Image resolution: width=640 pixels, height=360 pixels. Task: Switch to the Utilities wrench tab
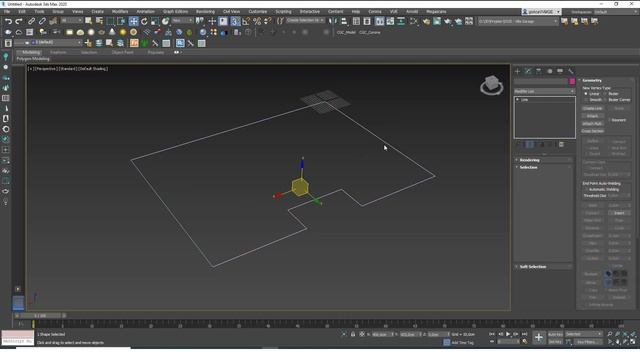571,71
